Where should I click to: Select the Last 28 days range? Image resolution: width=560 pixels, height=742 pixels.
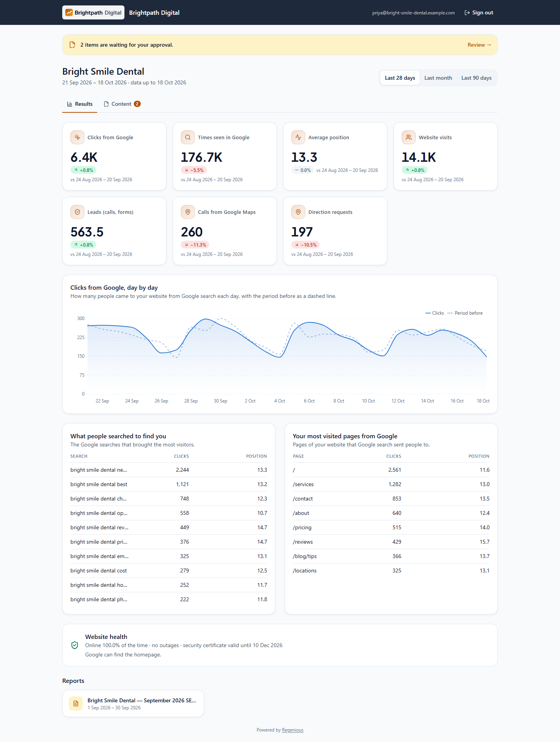pyautogui.click(x=400, y=78)
